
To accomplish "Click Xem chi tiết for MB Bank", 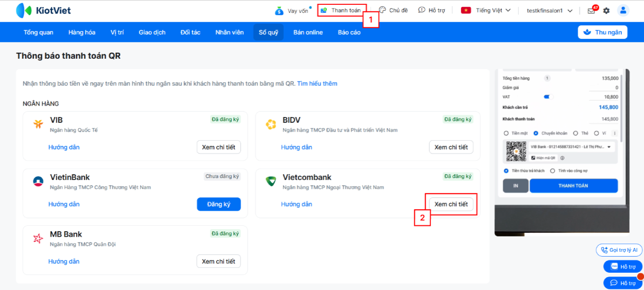I will (218, 261).
